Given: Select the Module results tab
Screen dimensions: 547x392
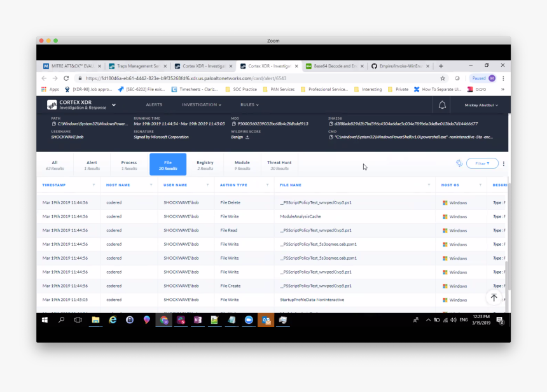Looking at the screenshot, I should tap(242, 165).
